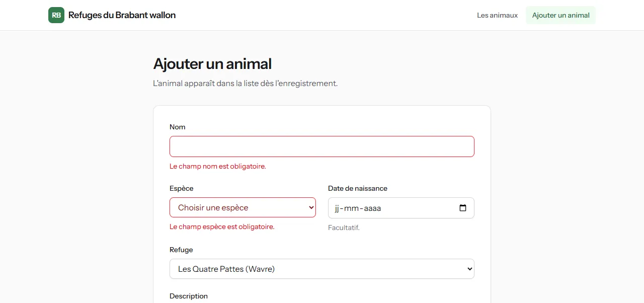Screen dimensions: 644x303
Task: Go to Les animaux page
Action: (497, 15)
